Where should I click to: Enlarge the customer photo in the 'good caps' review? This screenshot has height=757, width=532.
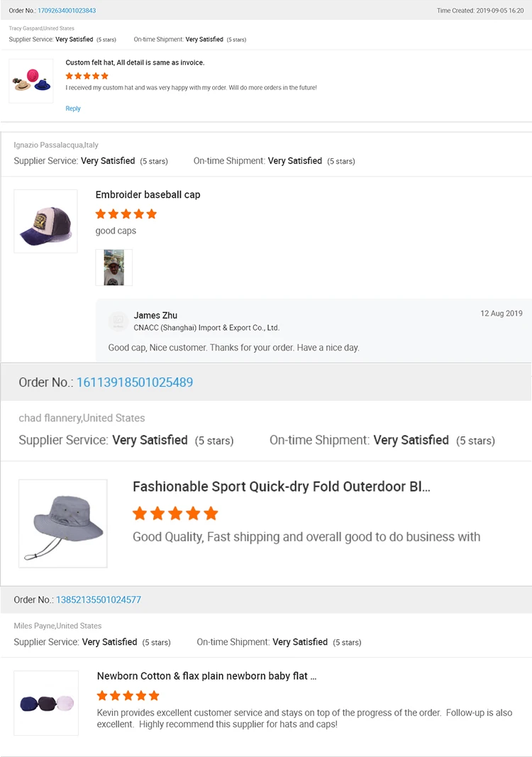[x=113, y=267]
